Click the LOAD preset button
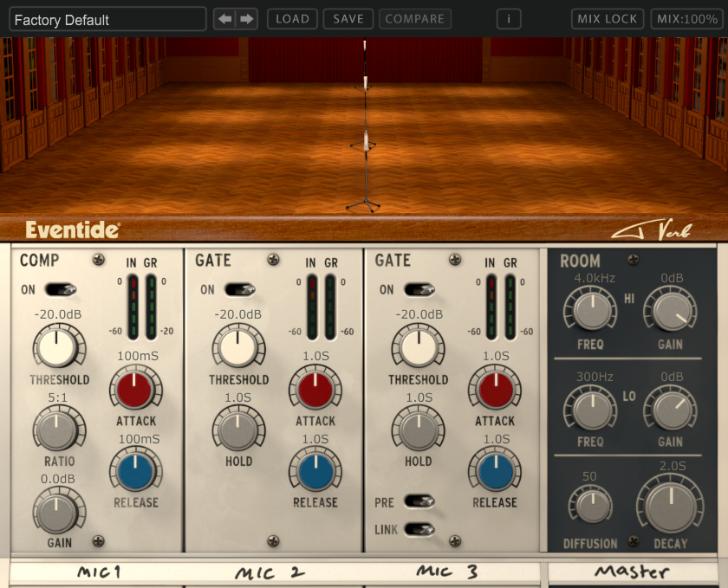The height and width of the screenshot is (588, 728). [x=293, y=19]
